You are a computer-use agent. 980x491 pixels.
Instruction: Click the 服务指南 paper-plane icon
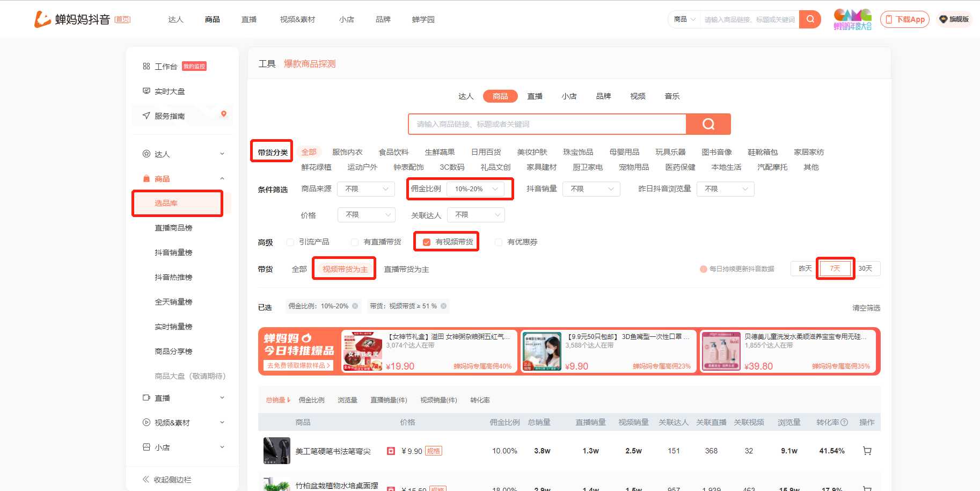tap(146, 115)
